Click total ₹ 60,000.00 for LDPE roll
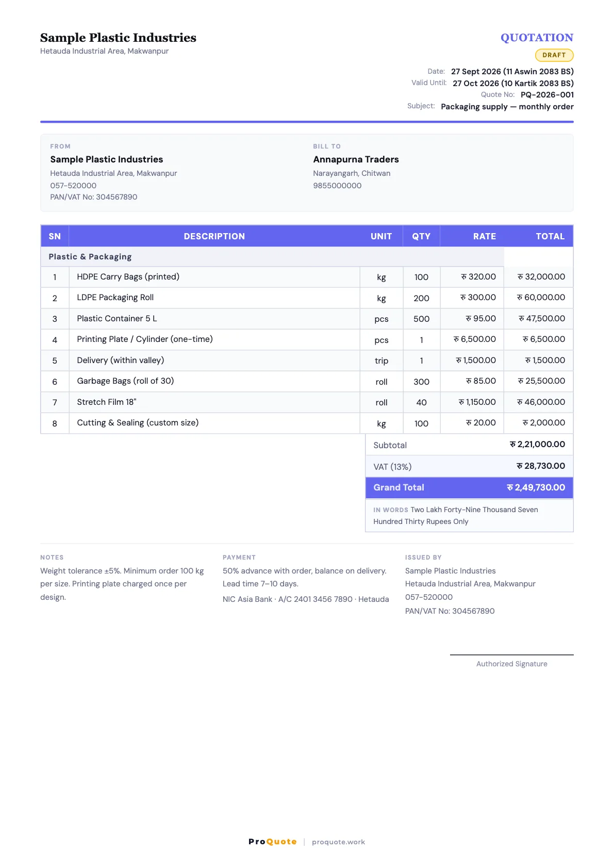This screenshot has width=614, height=868. (541, 298)
